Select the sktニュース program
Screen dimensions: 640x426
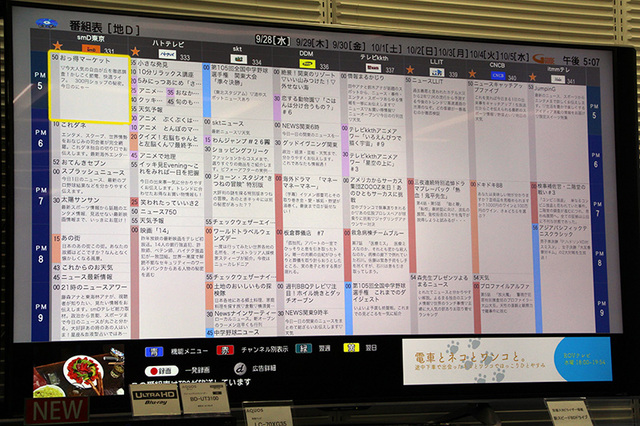coord(238,126)
